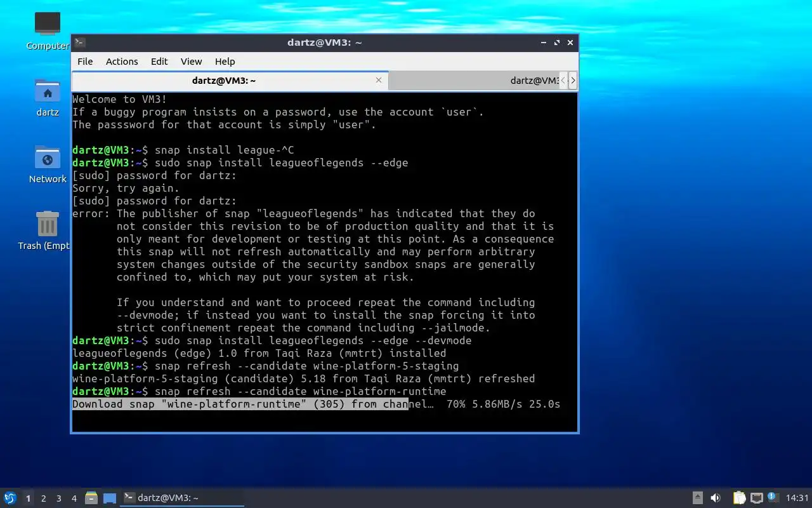Click 'snap install league-^C' command line

click(x=224, y=150)
